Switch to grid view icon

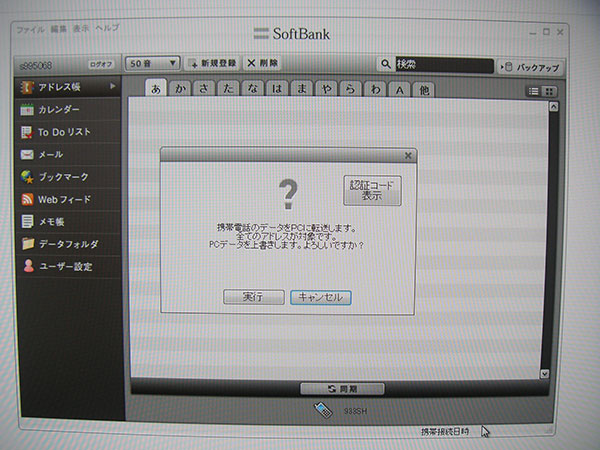[x=549, y=91]
